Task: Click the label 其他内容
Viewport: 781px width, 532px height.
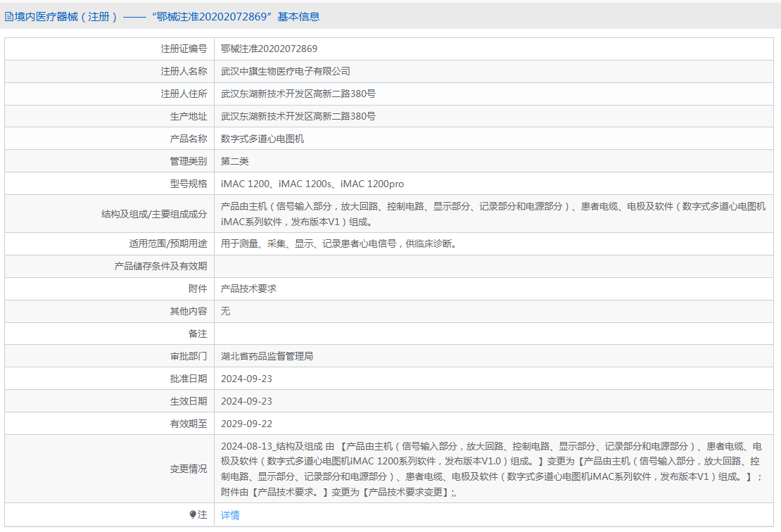Action: [x=189, y=311]
